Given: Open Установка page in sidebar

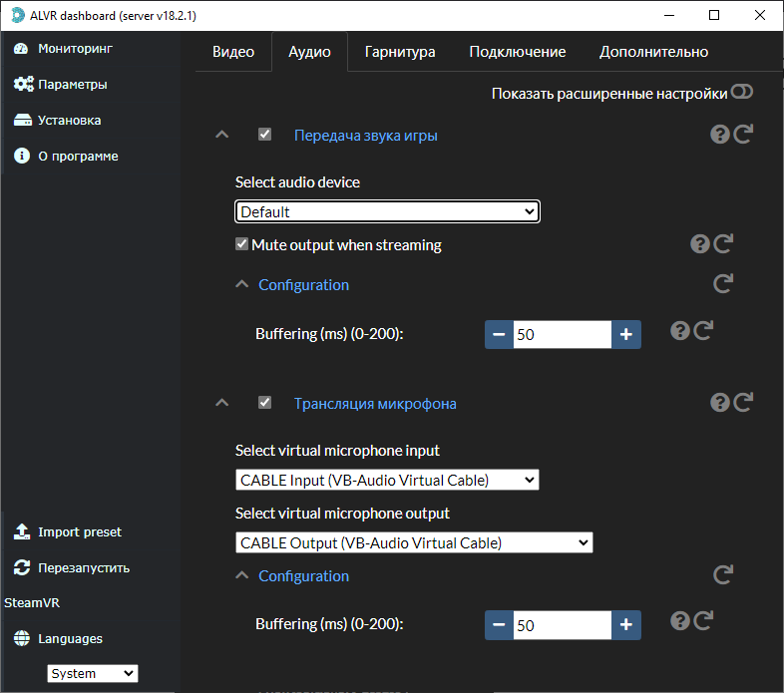Looking at the screenshot, I should (x=69, y=121).
